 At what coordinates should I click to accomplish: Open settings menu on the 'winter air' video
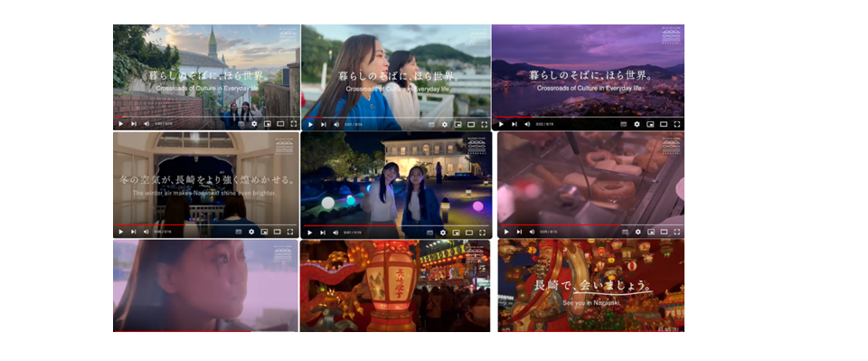pyautogui.click(x=251, y=232)
